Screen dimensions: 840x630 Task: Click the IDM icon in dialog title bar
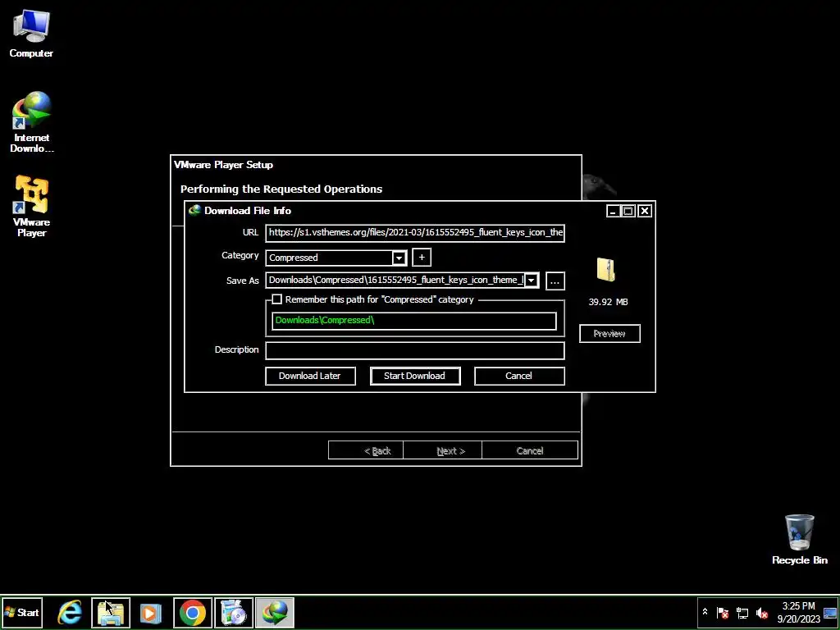194,211
